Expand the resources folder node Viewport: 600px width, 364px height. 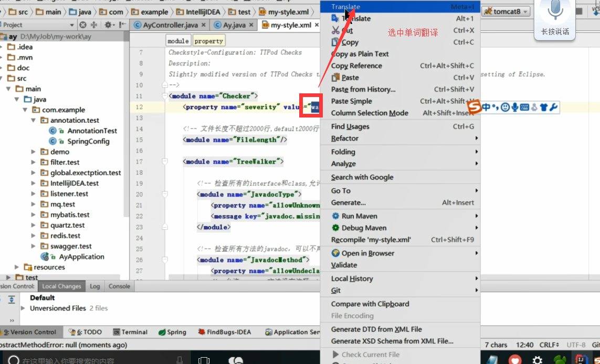click(17, 267)
